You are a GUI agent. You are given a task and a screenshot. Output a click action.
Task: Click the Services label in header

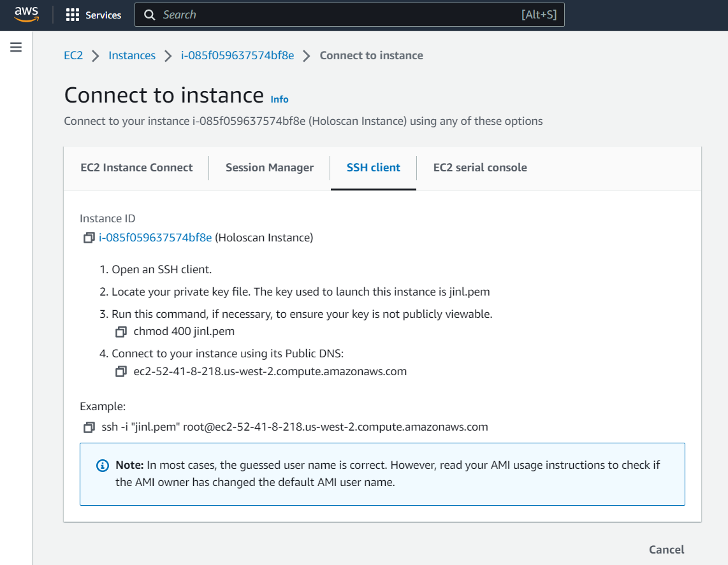tap(103, 15)
